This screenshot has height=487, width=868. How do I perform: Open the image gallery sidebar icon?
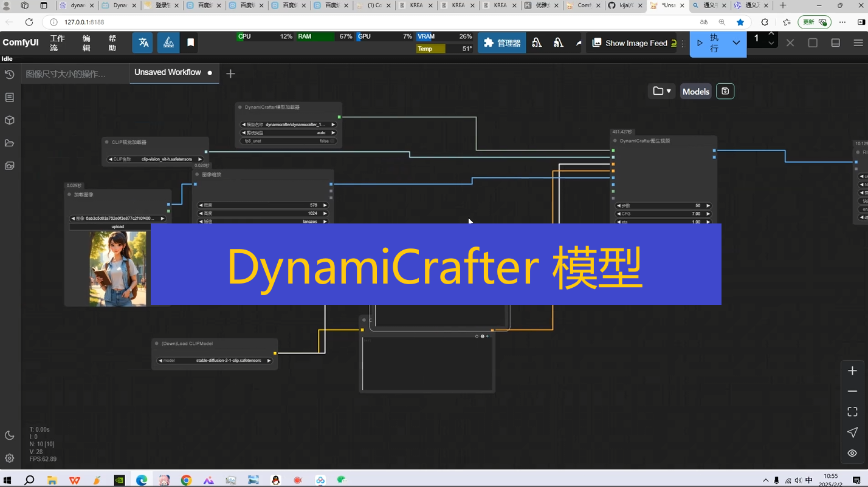point(10,166)
